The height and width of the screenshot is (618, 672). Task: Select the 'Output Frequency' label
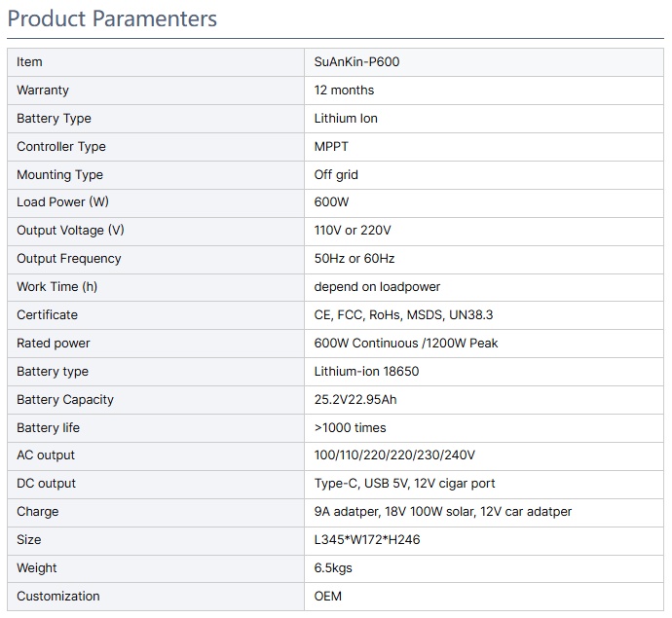(x=69, y=259)
